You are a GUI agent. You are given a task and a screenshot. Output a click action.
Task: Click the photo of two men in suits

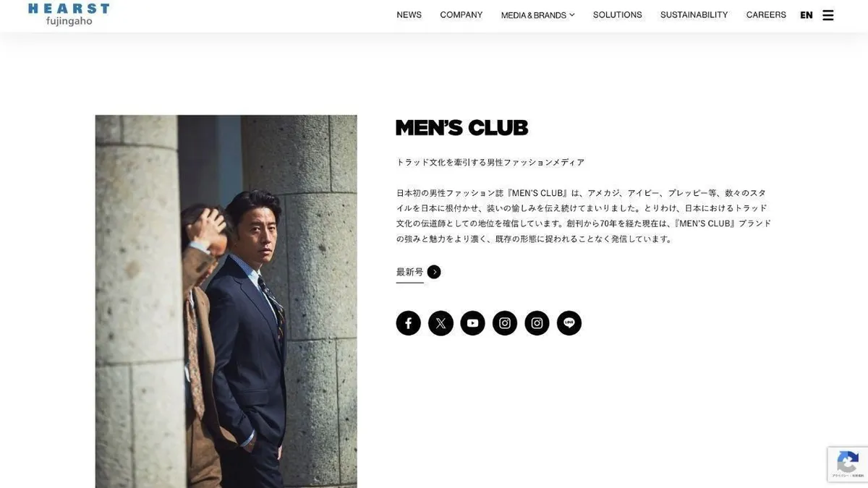tap(226, 301)
